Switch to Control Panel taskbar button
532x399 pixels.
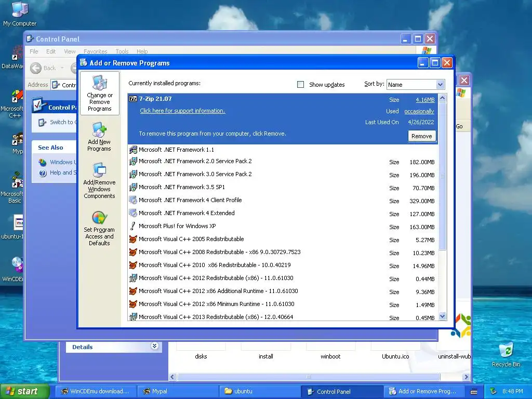pos(342,391)
